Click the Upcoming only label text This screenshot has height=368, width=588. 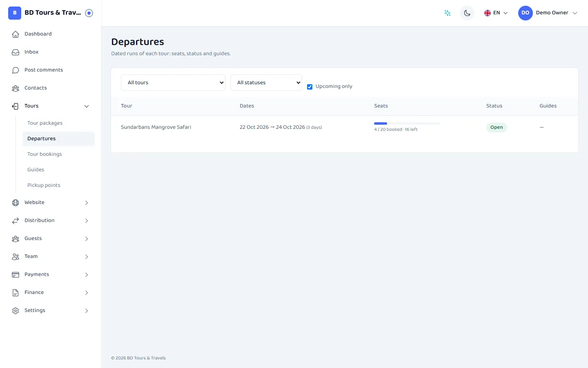click(334, 86)
